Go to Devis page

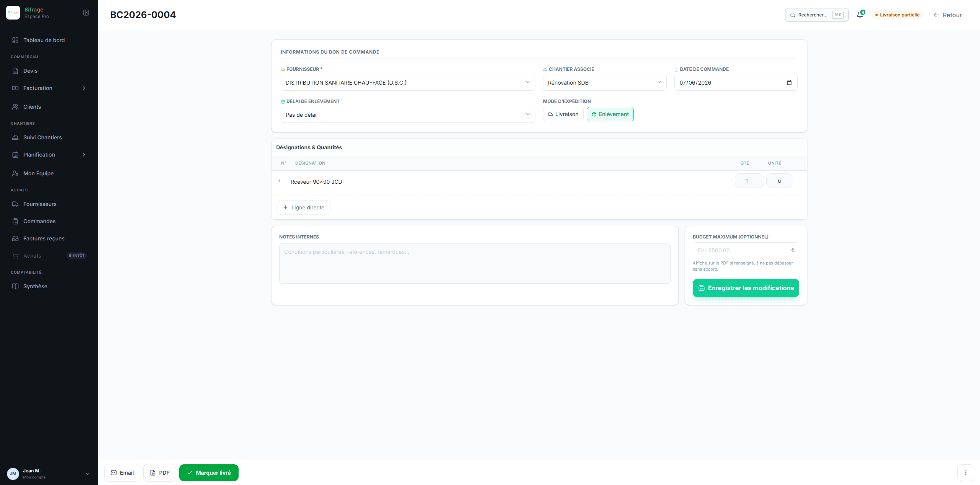coord(49,71)
